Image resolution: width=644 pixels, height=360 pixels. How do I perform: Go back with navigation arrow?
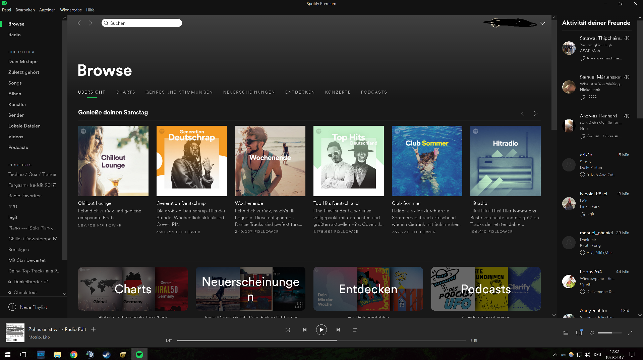pos(79,23)
